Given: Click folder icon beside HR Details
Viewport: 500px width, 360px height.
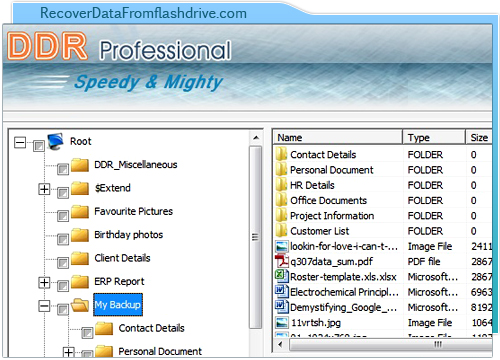Looking at the screenshot, I should [281, 185].
